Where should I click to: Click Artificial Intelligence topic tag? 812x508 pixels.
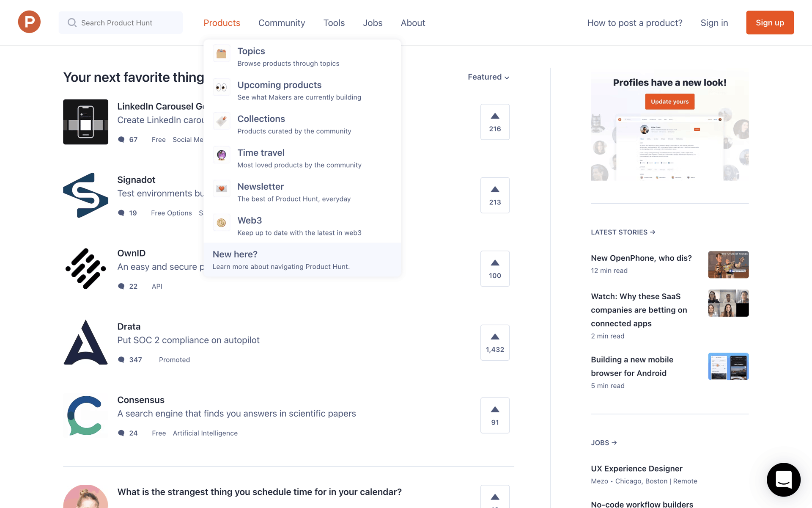pyautogui.click(x=205, y=433)
